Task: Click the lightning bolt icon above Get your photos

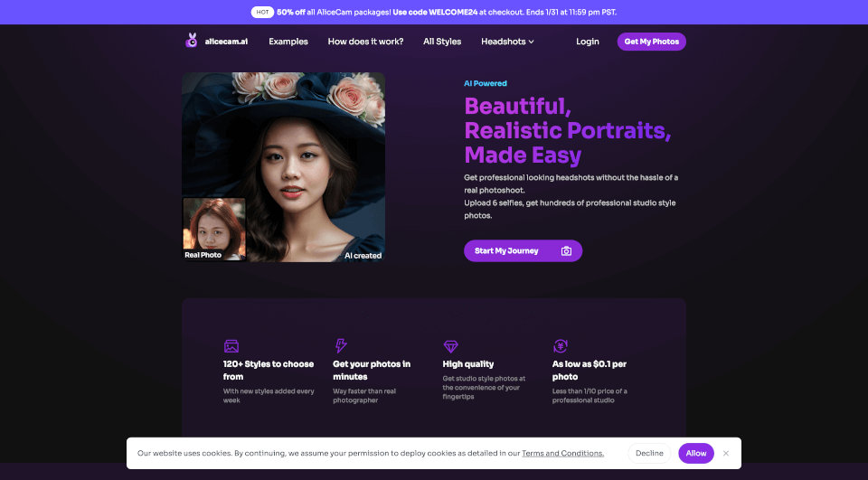Action: [341, 346]
